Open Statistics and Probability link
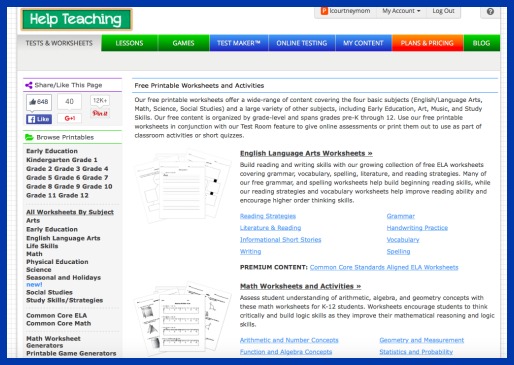The width and height of the screenshot is (514, 365). point(416,352)
